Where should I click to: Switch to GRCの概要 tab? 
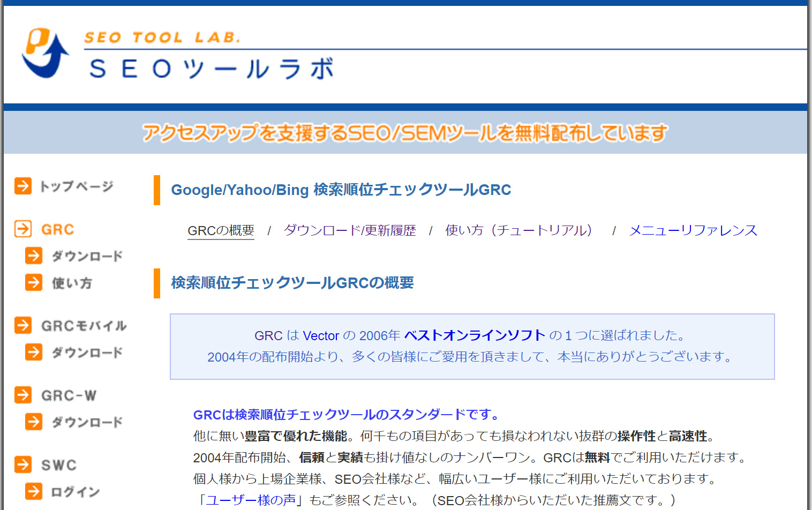[221, 230]
